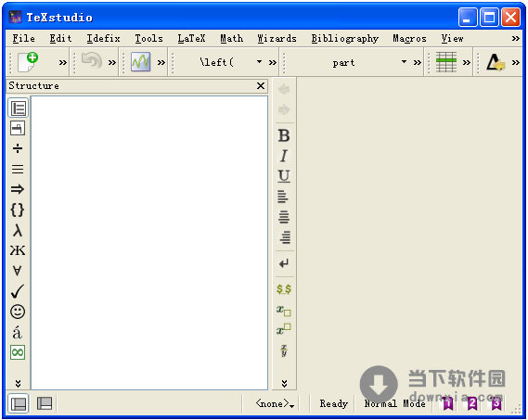This screenshot has height=420, width=528.
Task: Open the Tools menu
Action: click(148, 38)
